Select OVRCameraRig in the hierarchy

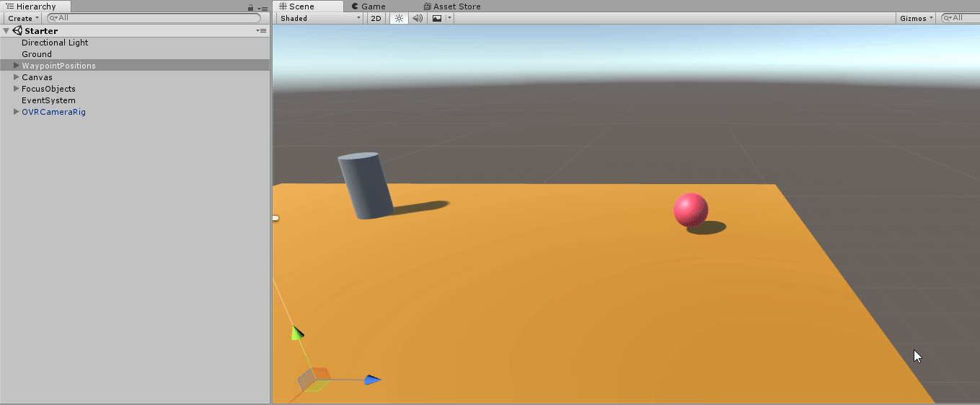(53, 112)
